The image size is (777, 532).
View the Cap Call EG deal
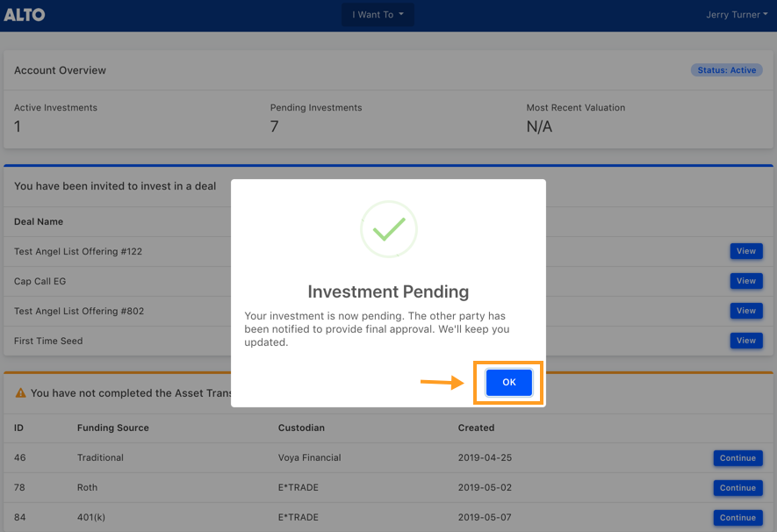745,281
